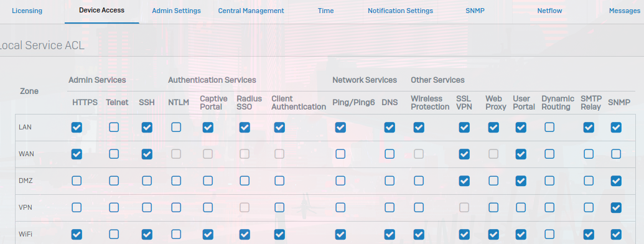Toggle SNMP for the LAN zone
Image resolution: width=644 pixels, height=244 pixels.
click(x=615, y=128)
